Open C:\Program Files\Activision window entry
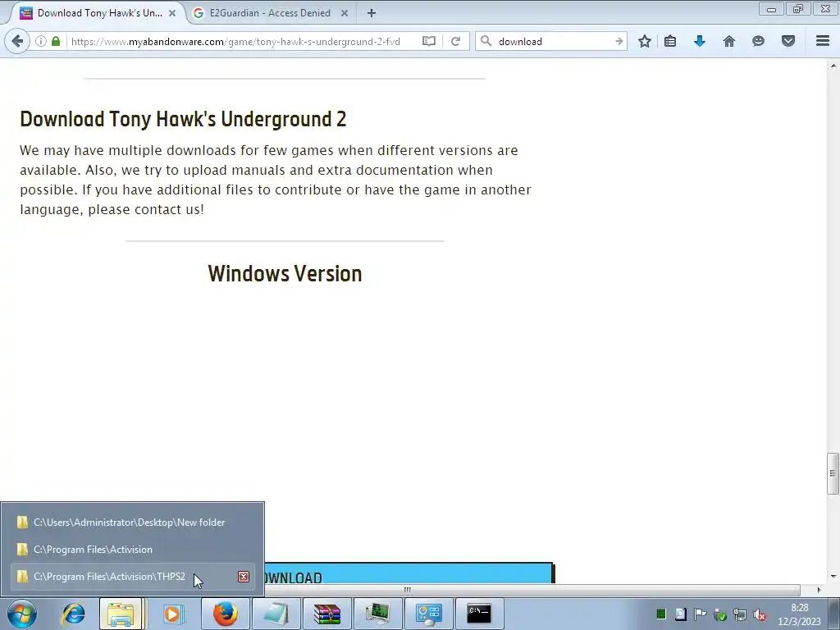840x630 pixels. tap(132, 550)
